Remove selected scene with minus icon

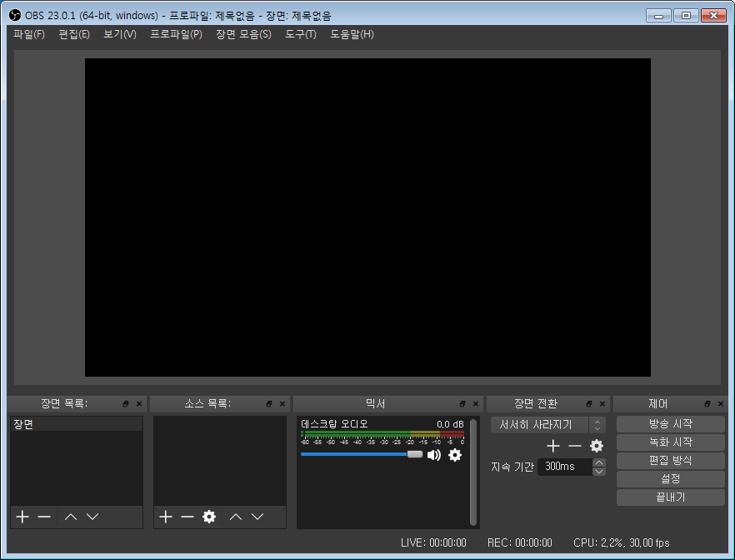(x=44, y=517)
